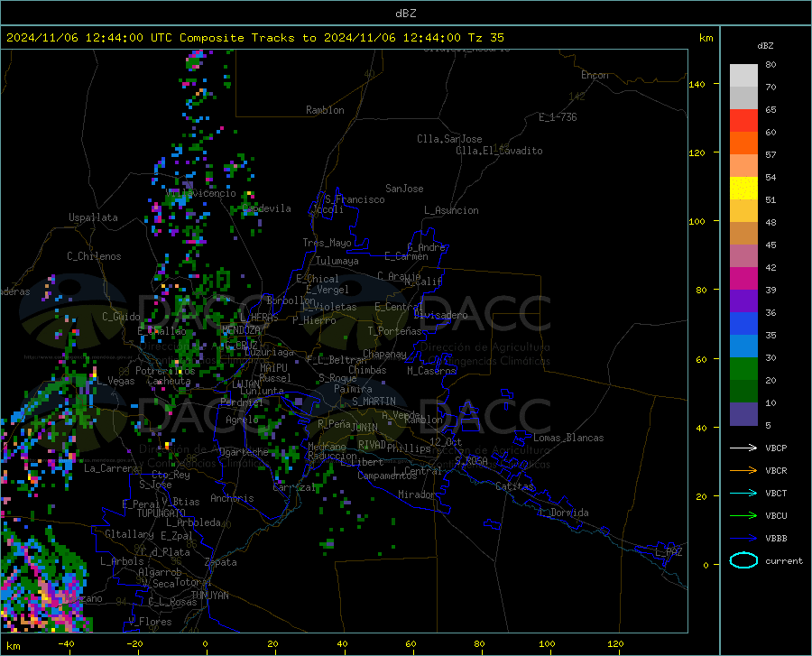Click the blue VBBB arrow legend icon
This screenshot has height=656, width=812.
coord(743,539)
